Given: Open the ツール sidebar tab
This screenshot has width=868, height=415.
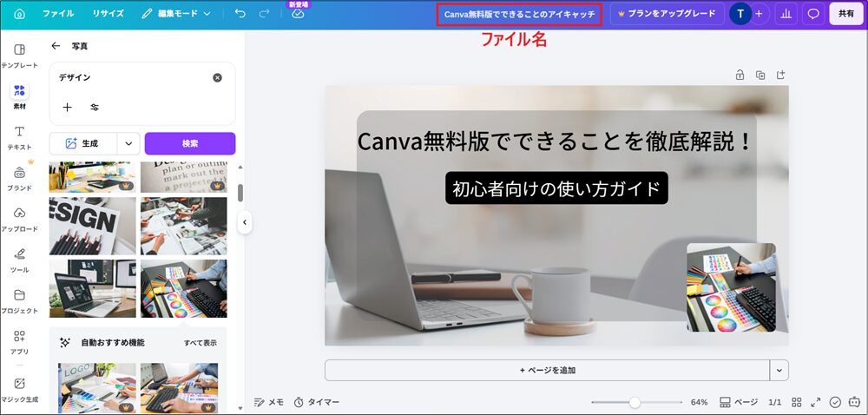Looking at the screenshot, I should [19, 260].
